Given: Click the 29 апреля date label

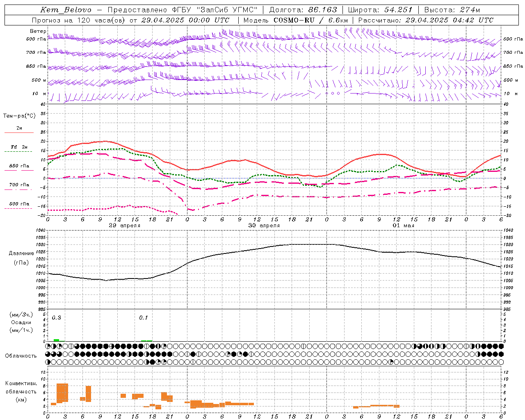Looking at the screenshot, I should 124,226.
